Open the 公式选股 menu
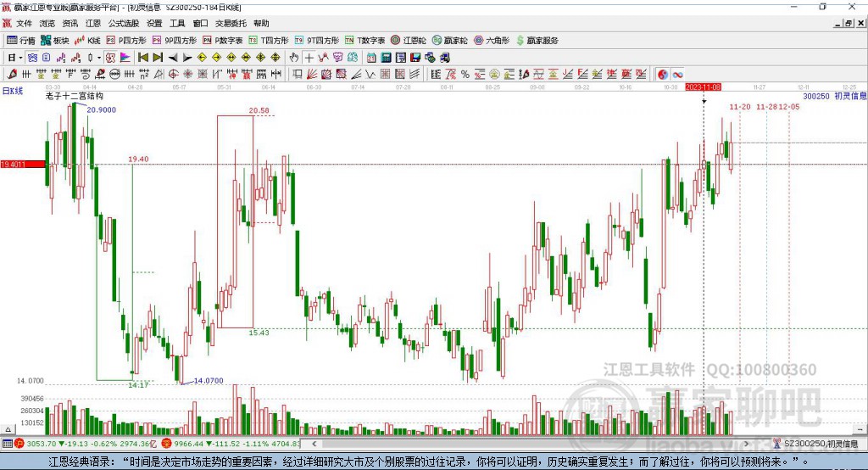Viewport: 868px width, 470px height. pos(124,24)
